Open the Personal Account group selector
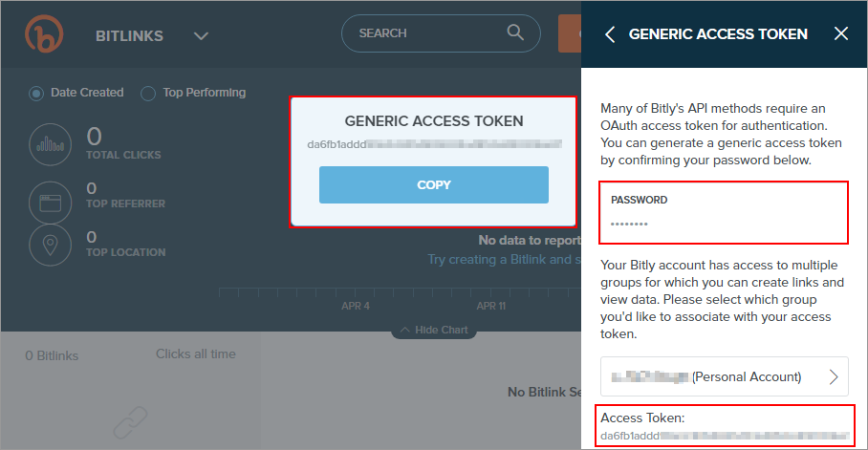 pyautogui.click(x=724, y=376)
